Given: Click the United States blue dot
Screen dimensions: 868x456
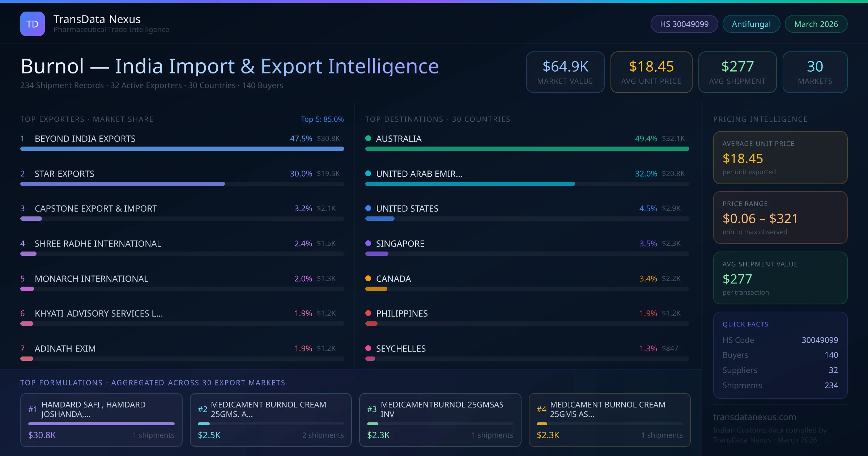Looking at the screenshot, I should tap(368, 208).
